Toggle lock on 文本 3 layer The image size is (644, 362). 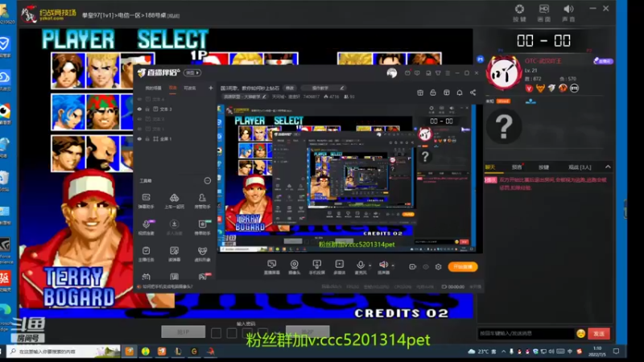[x=147, y=109]
